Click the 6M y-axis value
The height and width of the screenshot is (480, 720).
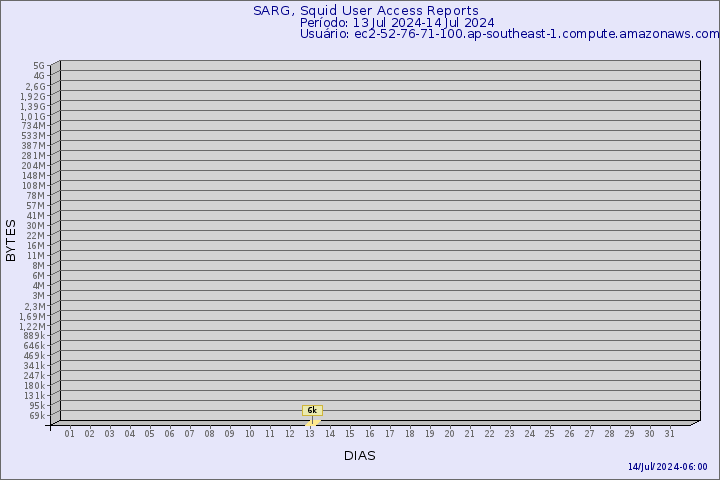[39, 276]
